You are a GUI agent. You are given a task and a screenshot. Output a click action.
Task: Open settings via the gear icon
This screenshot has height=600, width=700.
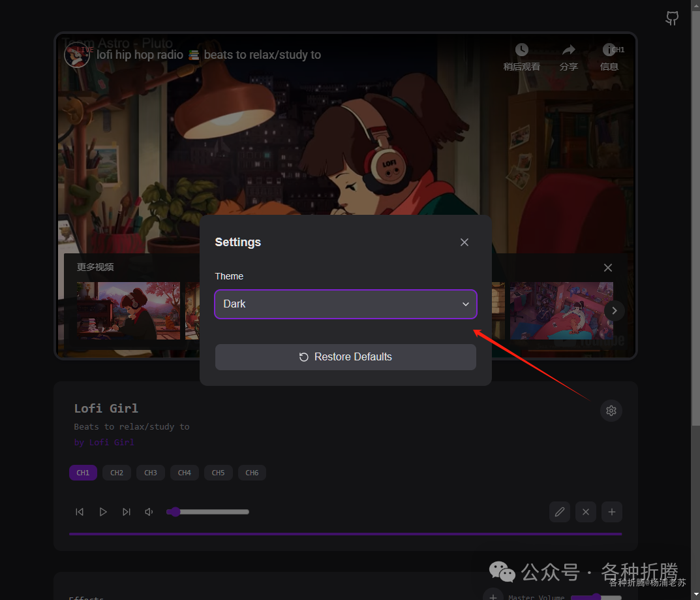[x=611, y=411]
